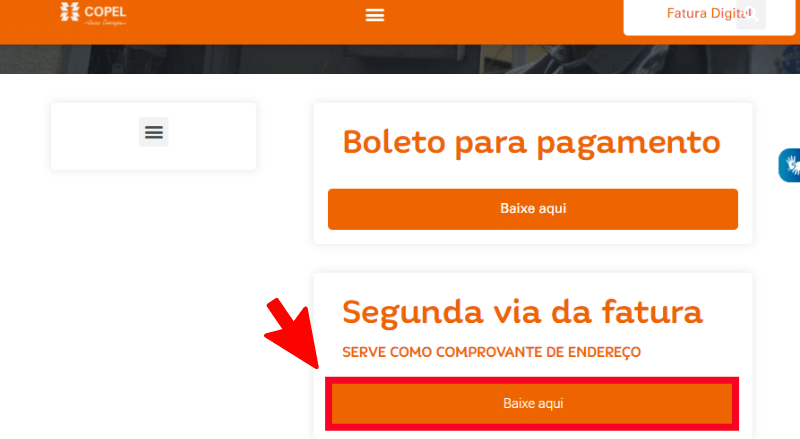Click the magnifying glass search icon
Viewport: 800px width, 439px height.
pyautogui.click(x=751, y=14)
